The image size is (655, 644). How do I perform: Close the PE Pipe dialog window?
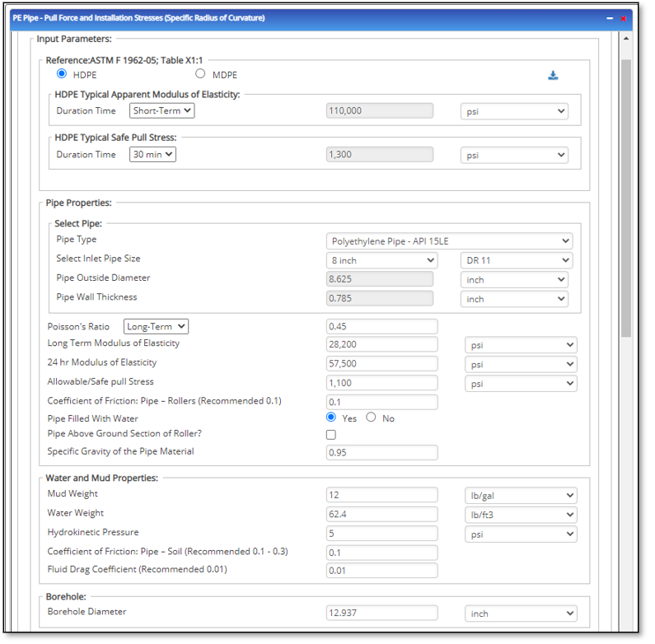pyautogui.click(x=624, y=18)
